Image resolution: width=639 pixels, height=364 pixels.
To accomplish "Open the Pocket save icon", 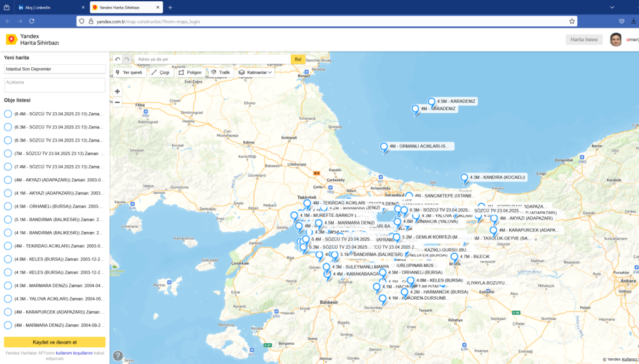I will tap(622, 21).
